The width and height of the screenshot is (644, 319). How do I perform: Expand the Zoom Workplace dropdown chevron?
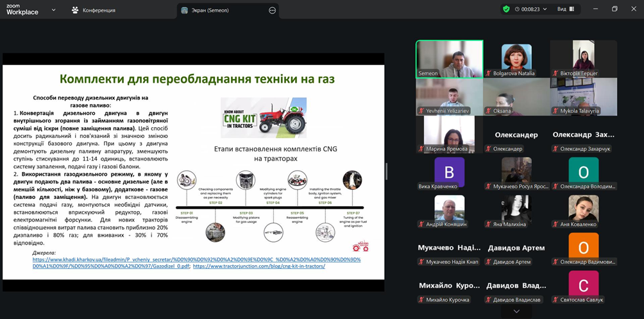[53, 10]
